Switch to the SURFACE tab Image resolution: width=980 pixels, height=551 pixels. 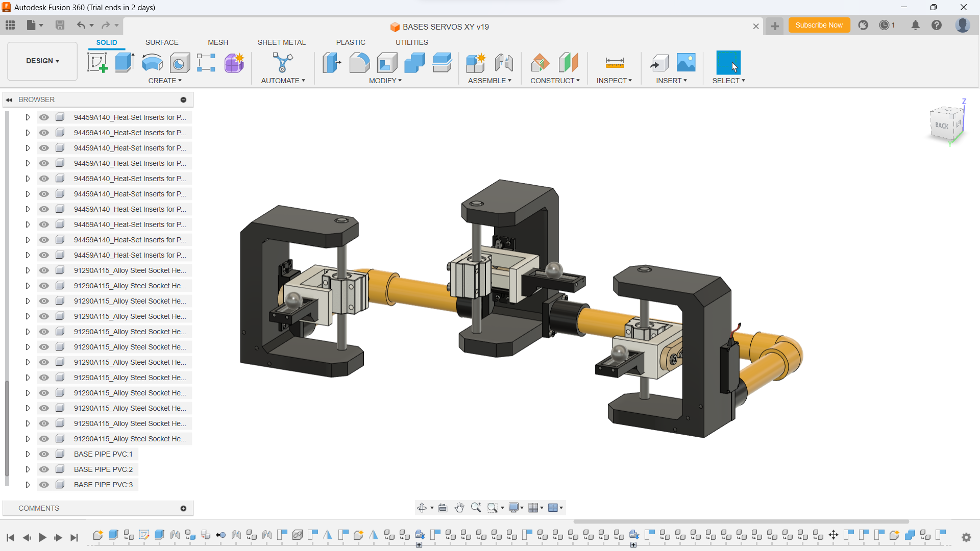point(162,42)
